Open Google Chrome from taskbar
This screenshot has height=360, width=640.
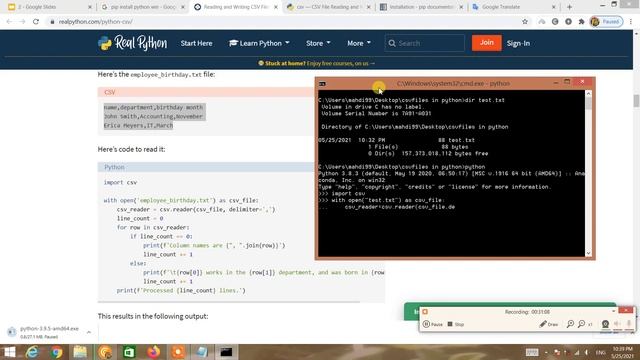[x=56, y=352]
